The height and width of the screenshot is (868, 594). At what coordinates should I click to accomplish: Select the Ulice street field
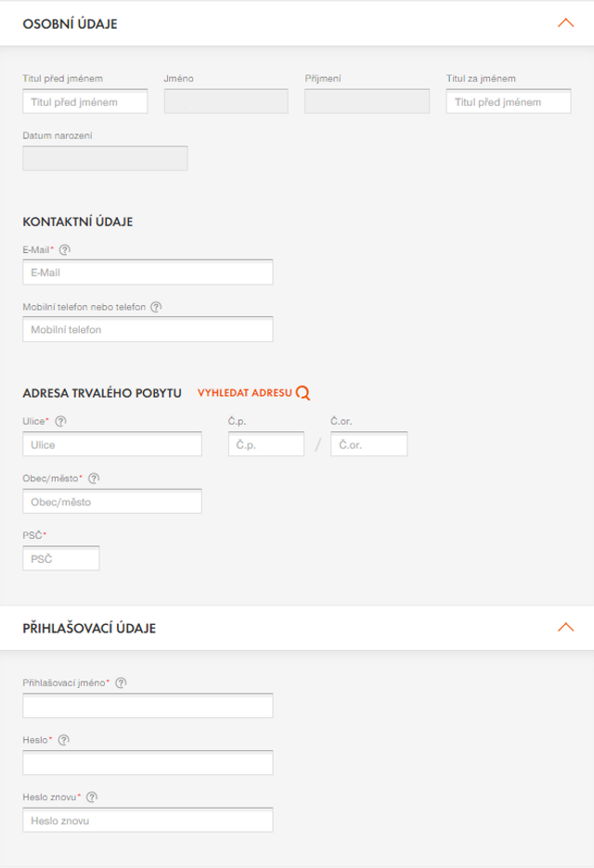coord(111,445)
